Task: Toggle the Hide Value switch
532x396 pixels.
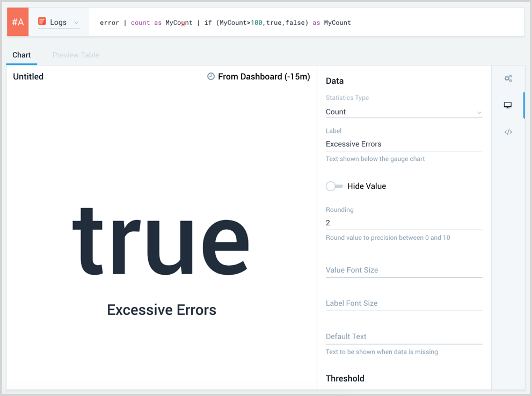Action: (x=334, y=186)
